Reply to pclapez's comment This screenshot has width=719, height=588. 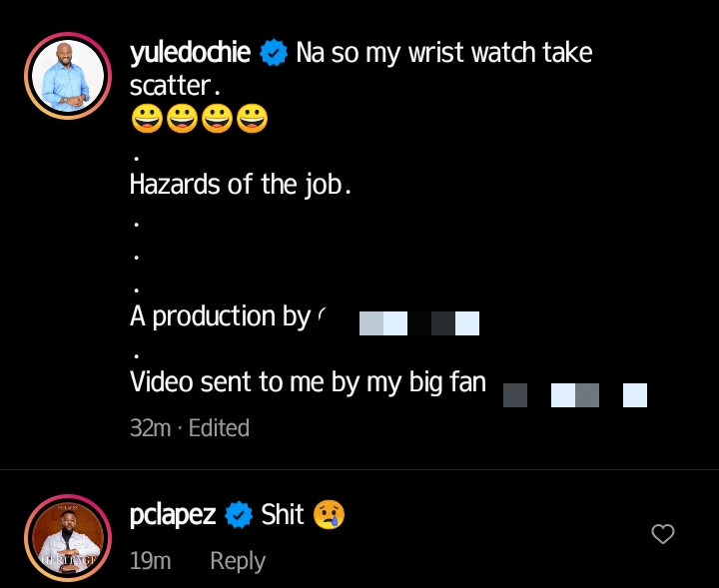(237, 561)
